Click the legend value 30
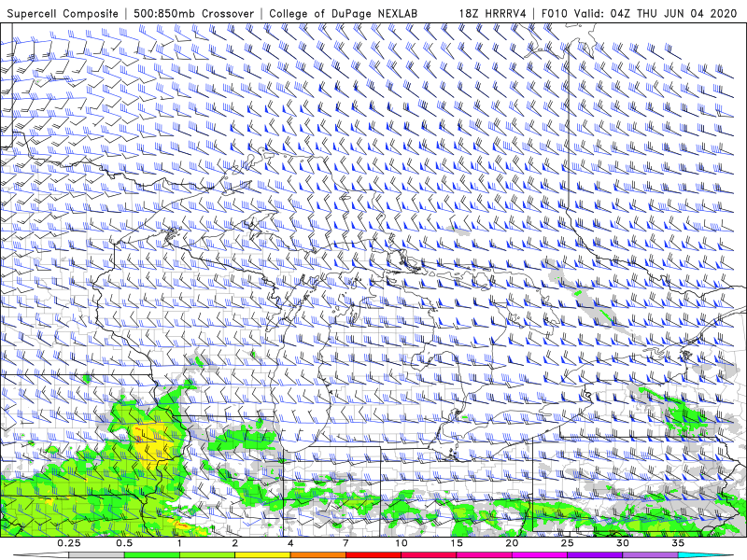Image resolution: width=747 pixels, height=560 pixels. (x=622, y=543)
